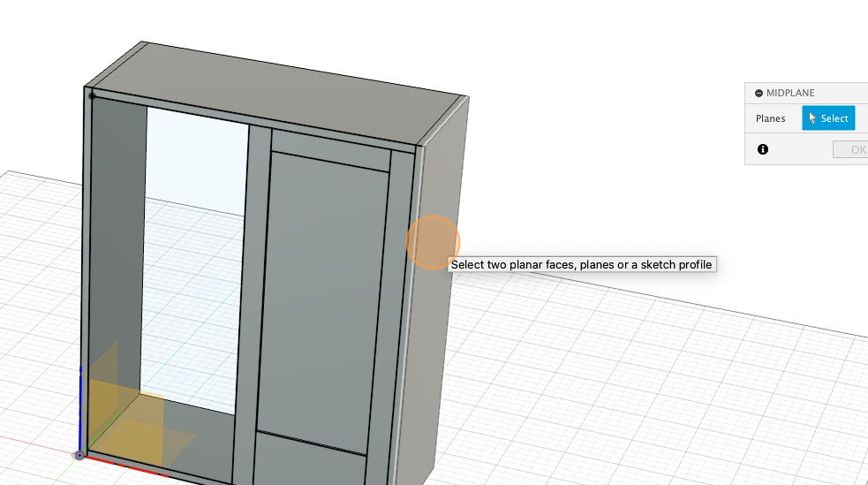Collapse the MIDPLANE dialog header
This screenshot has width=868, height=485.
(759, 93)
